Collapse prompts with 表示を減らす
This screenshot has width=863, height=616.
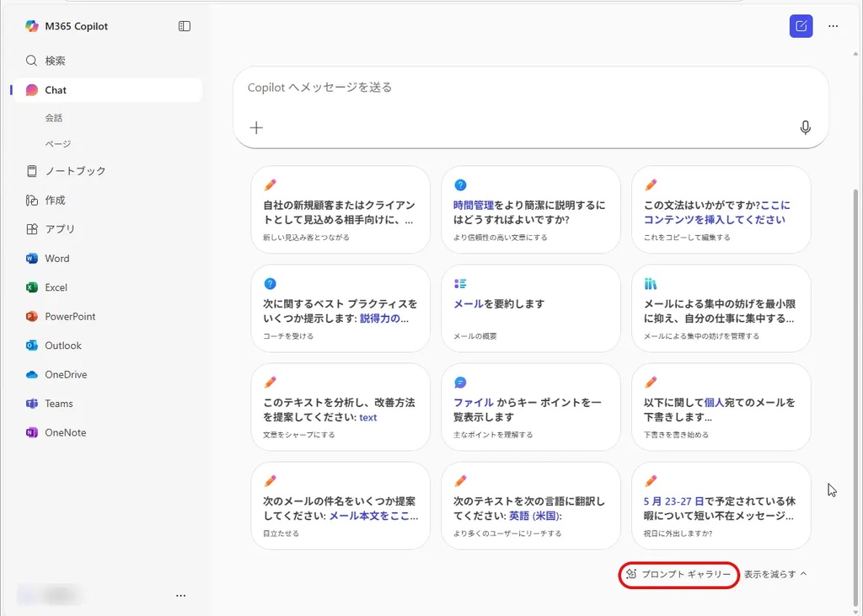pos(775,574)
